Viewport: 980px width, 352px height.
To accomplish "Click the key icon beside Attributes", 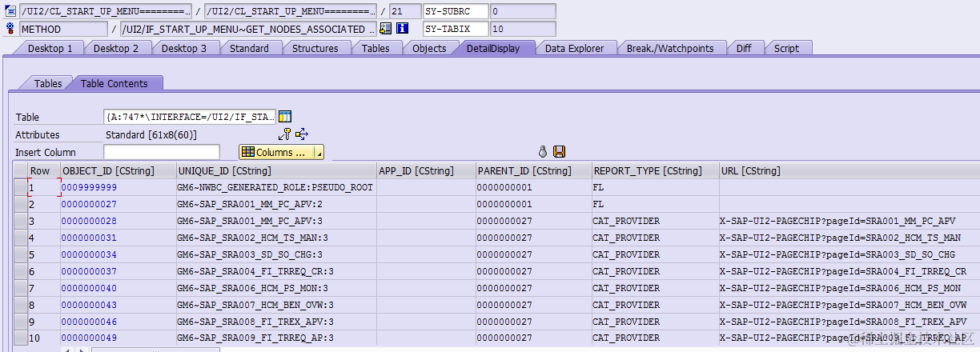I will [284, 134].
